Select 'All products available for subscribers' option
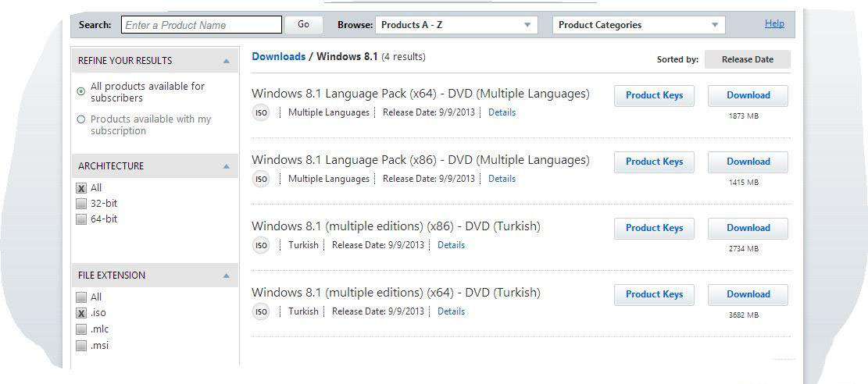868x384 pixels. click(81, 92)
